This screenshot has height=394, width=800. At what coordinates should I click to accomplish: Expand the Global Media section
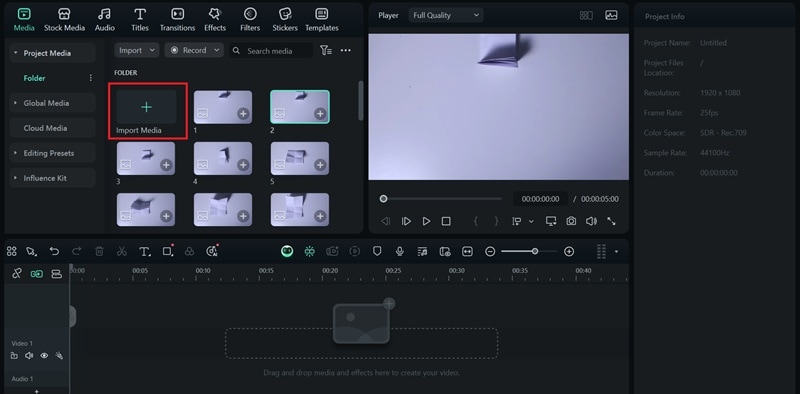pos(15,103)
